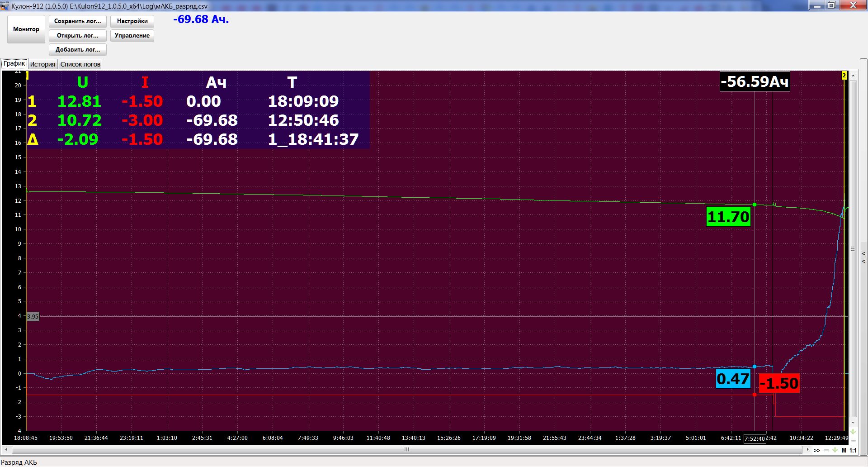Click the horizontal zoom-out minus icon
868x467 pixels.
[x=826, y=450]
